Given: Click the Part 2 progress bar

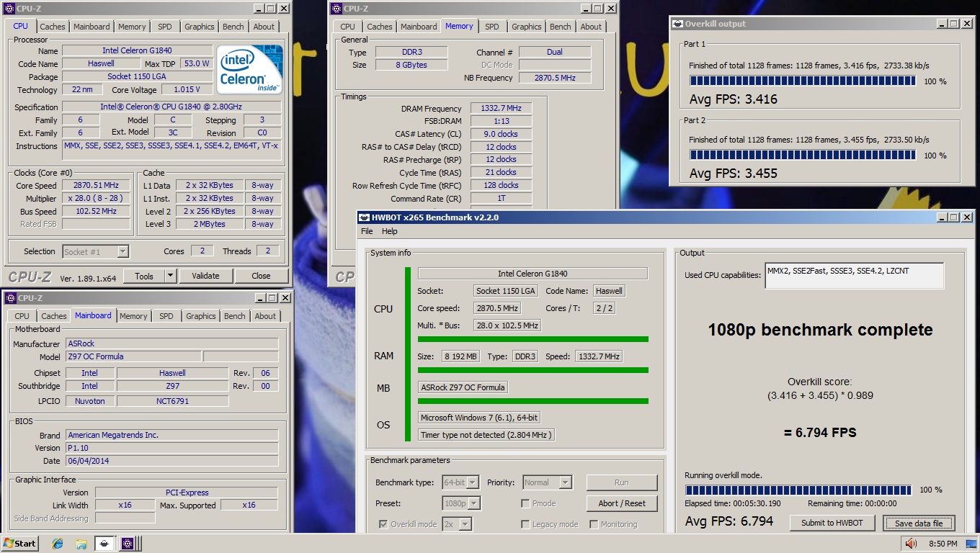Looking at the screenshot, I should click(803, 155).
